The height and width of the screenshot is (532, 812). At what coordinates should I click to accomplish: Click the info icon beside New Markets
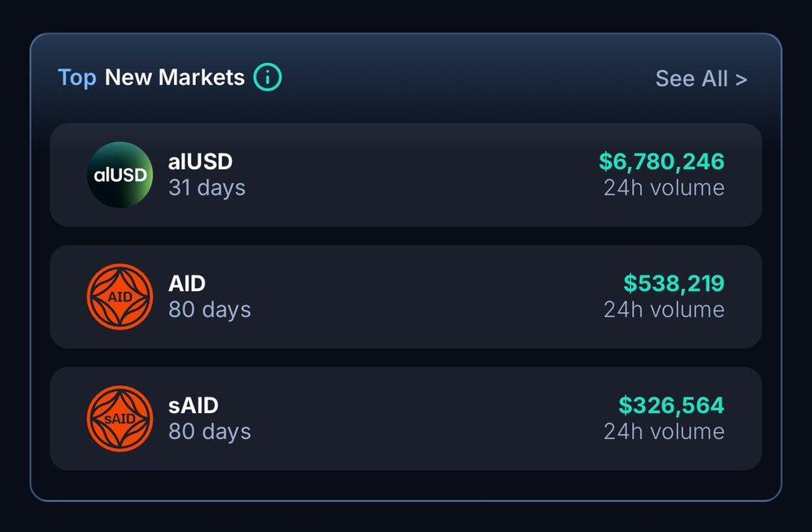pos(268,77)
